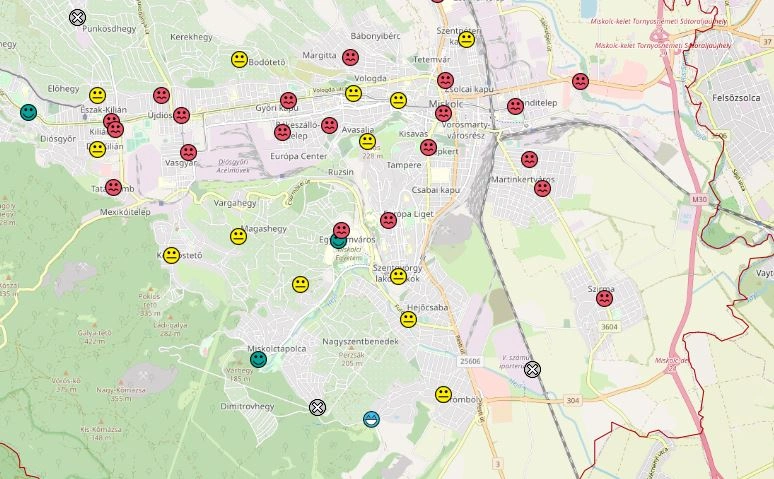The height and width of the screenshot is (479, 774).
Task: Select the red sad face near Margitta
Action: pyautogui.click(x=350, y=57)
